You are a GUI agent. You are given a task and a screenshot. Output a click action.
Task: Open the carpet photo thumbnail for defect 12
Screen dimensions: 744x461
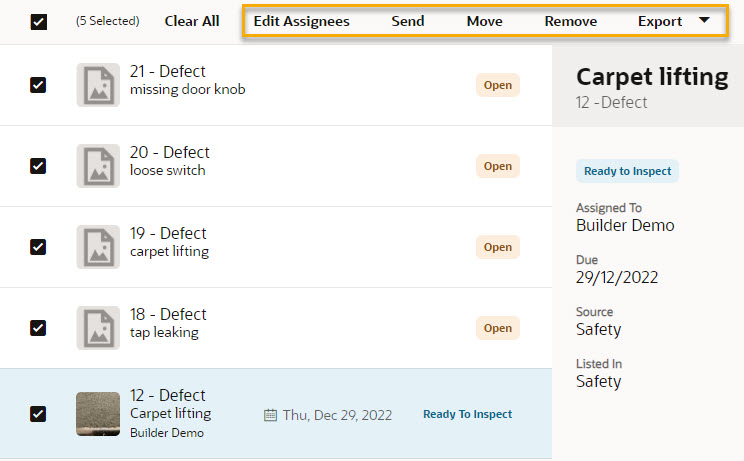coord(98,414)
